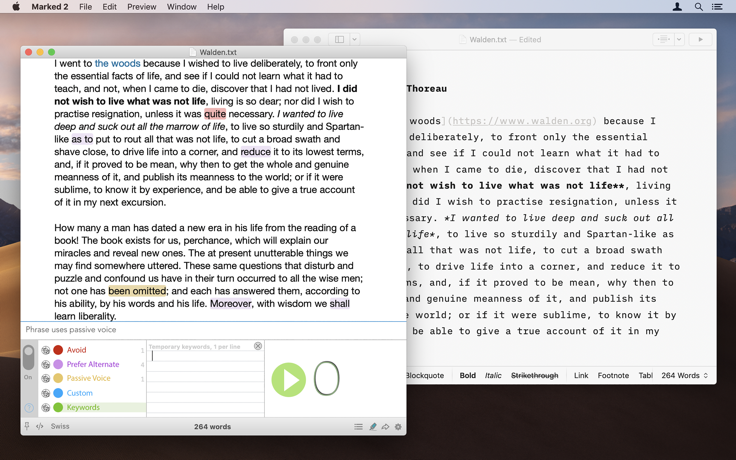Apply Strikethrough in editor format bar
The width and height of the screenshot is (736, 460).
coord(535,376)
